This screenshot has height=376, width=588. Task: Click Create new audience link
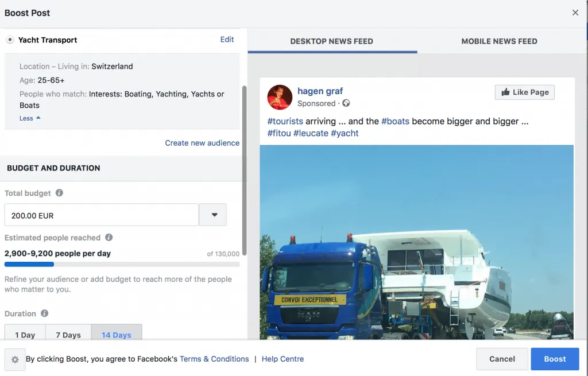coord(202,143)
